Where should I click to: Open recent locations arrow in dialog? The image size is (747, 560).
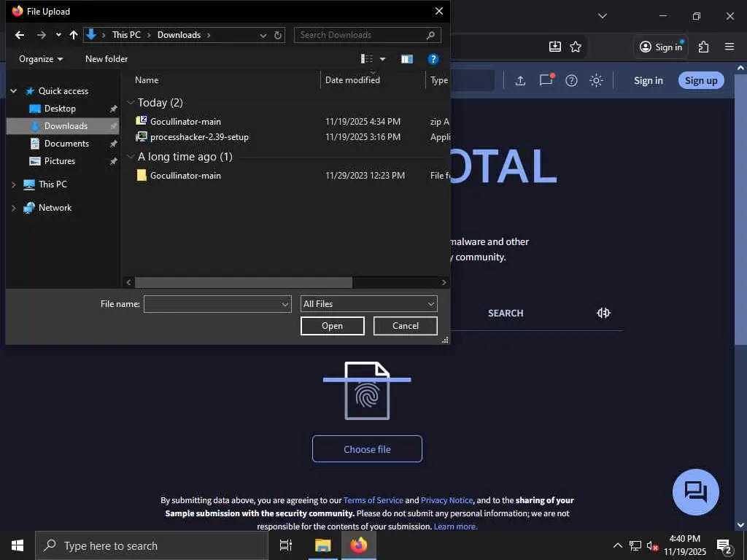click(58, 35)
